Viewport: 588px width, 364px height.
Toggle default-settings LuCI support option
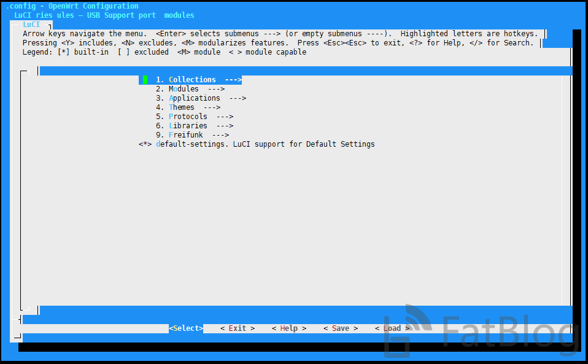coord(257,144)
